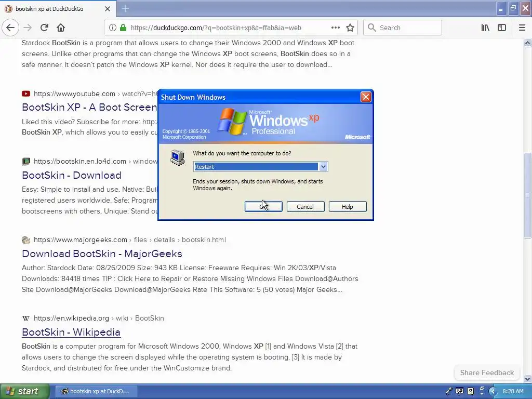Open BootSkin XP - A Boot Screen link

[x=89, y=107]
